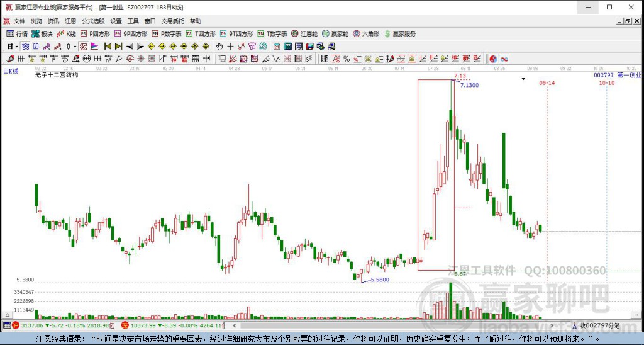Select the red target circle tool
Screen dimensions: 644x345
[x=130, y=59]
